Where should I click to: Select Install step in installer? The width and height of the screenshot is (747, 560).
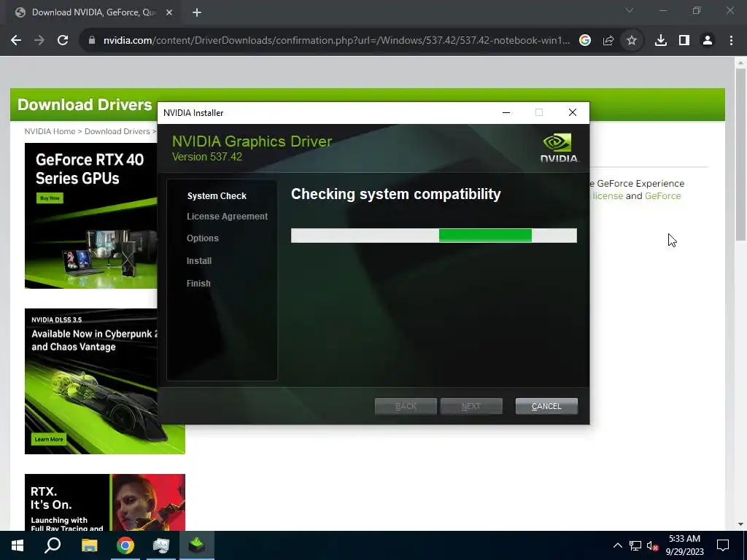point(199,261)
